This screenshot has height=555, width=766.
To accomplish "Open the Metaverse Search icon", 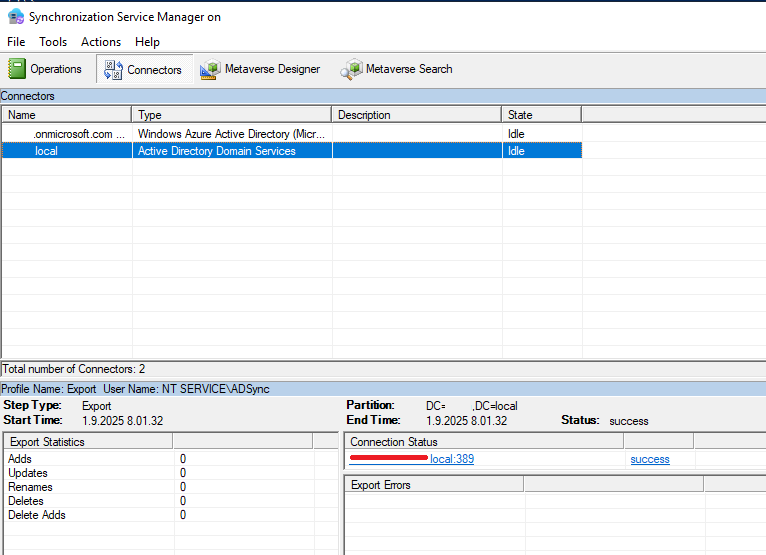I will tap(351, 69).
